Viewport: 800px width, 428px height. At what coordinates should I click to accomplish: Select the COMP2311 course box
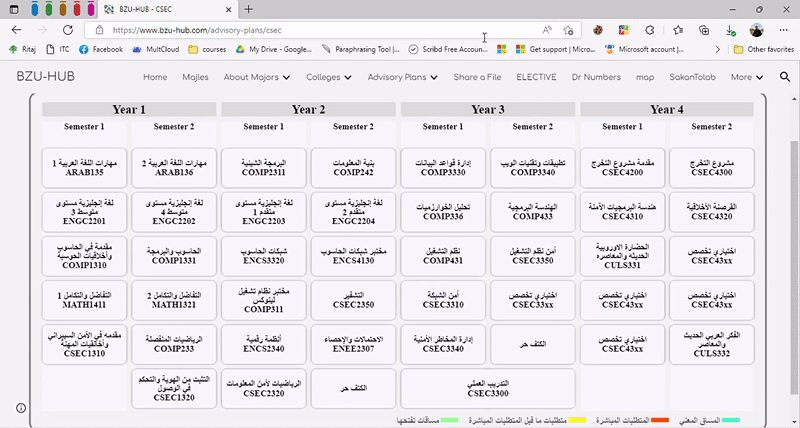264,166
